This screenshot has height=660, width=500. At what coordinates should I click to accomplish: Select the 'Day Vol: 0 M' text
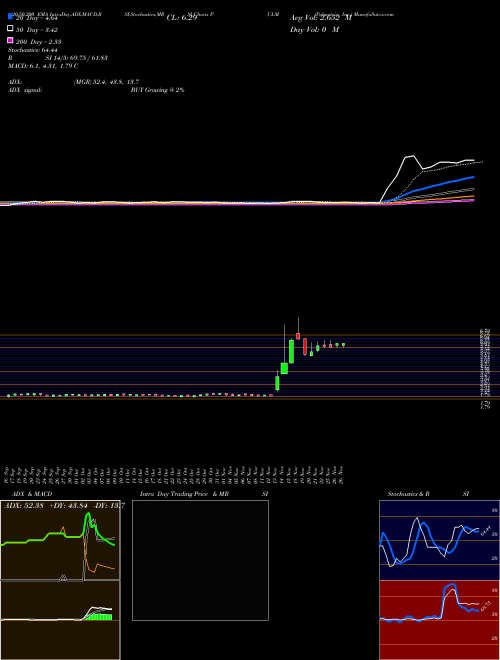314,29
